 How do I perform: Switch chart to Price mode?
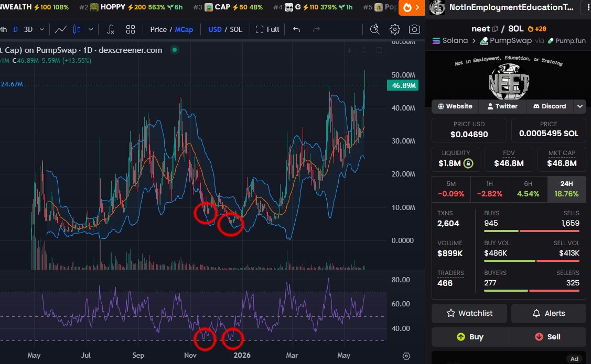click(158, 29)
